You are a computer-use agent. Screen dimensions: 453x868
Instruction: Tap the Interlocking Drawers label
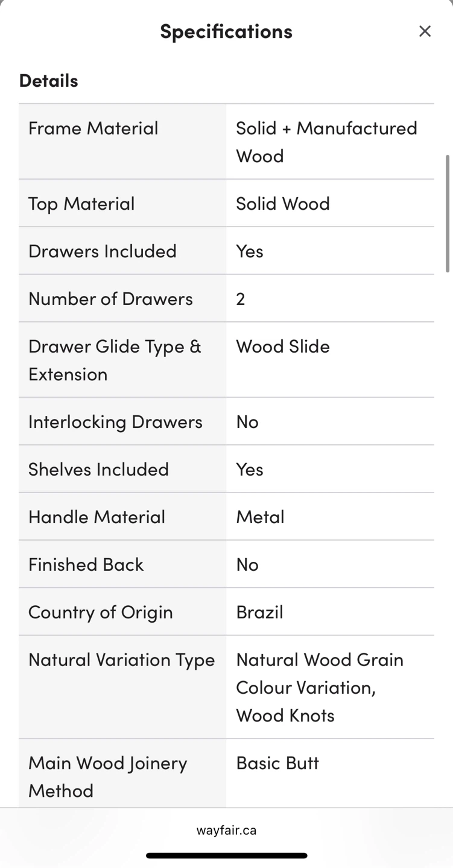point(115,421)
